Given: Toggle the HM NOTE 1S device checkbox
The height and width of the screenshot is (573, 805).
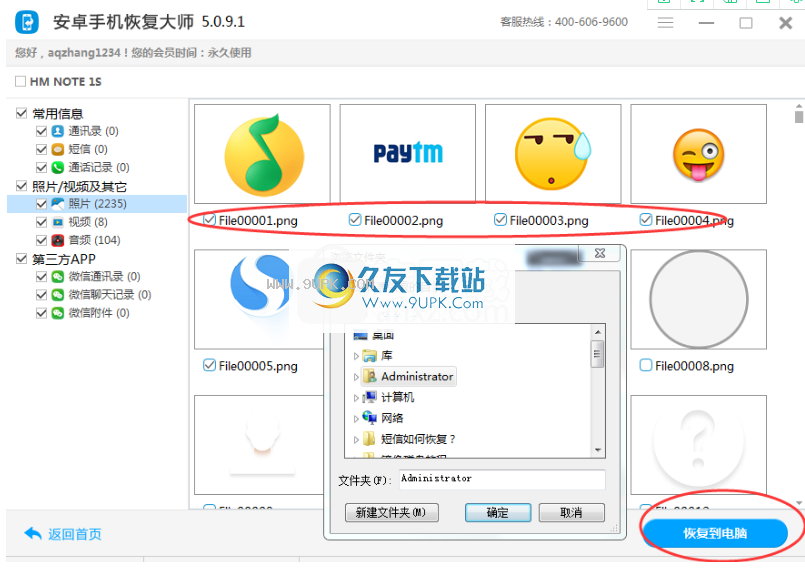Looking at the screenshot, I should pos(21,81).
